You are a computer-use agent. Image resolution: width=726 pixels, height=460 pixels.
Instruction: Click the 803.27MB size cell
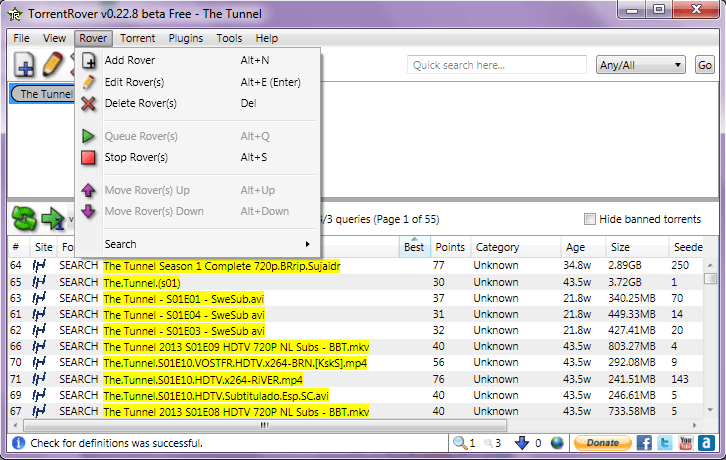632,347
